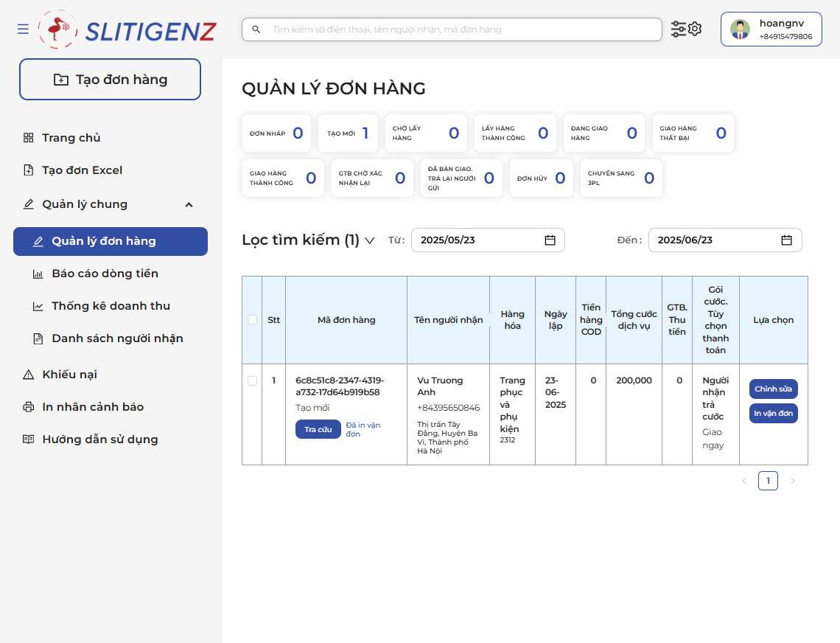Click the 200,000 service fee value
The width and height of the screenshot is (840, 643).
[x=634, y=380]
